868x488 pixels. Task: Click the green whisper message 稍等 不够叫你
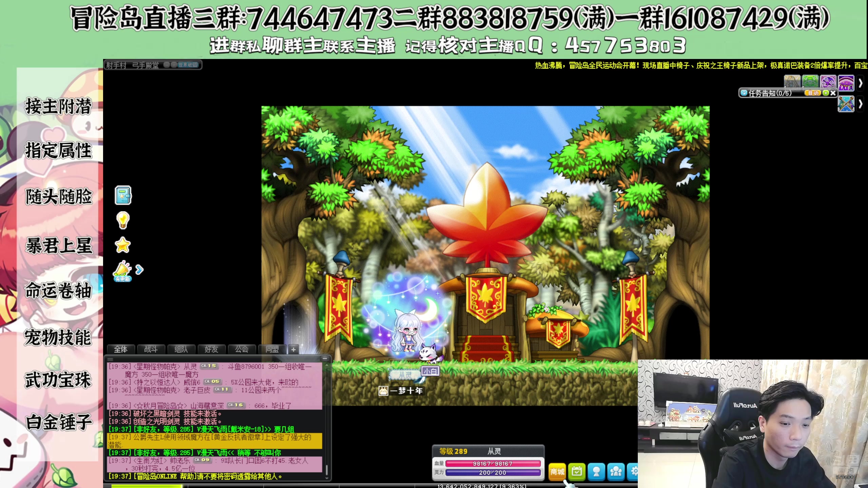(x=195, y=453)
